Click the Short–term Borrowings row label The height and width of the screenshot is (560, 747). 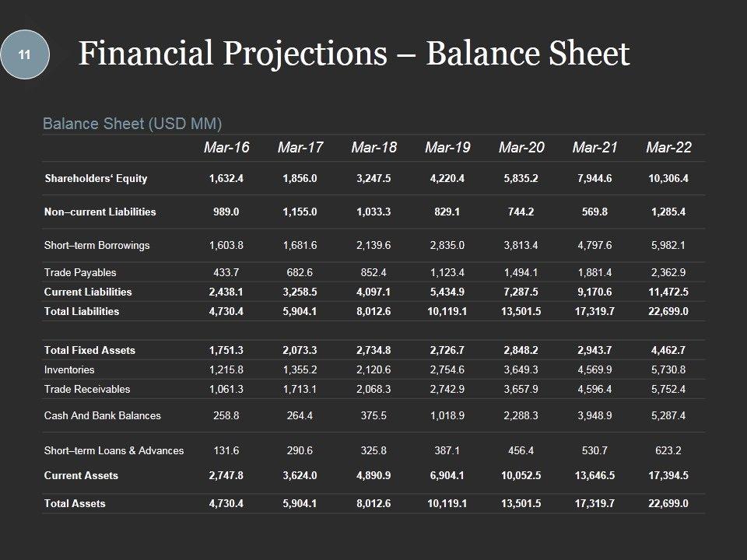pos(96,245)
